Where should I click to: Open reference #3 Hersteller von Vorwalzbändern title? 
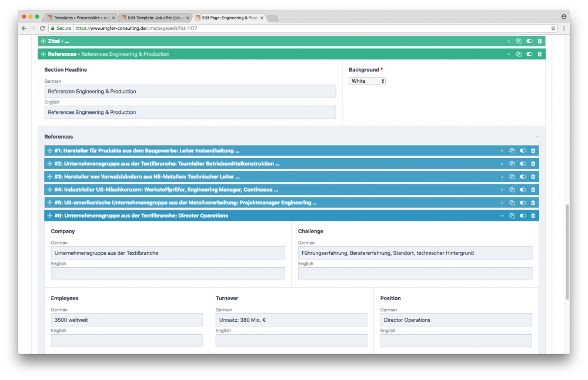pyautogui.click(x=147, y=177)
